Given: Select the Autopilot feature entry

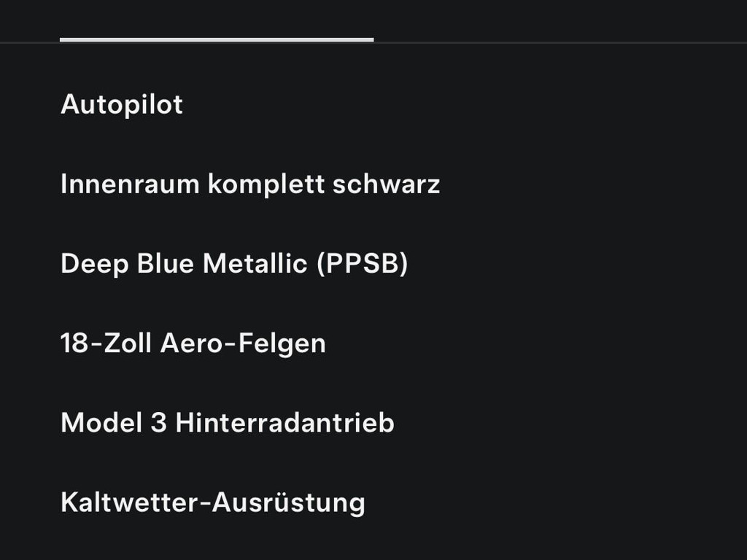Looking at the screenshot, I should [122, 104].
